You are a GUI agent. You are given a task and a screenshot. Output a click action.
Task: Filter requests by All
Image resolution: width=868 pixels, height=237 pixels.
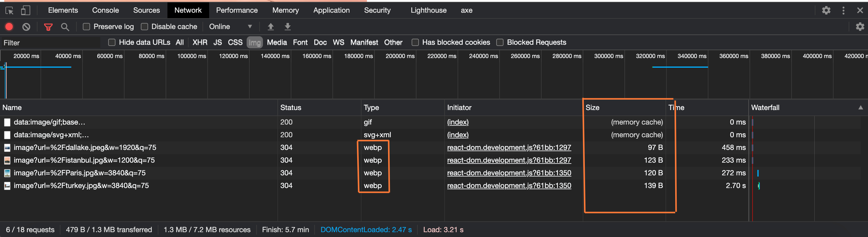[180, 43]
